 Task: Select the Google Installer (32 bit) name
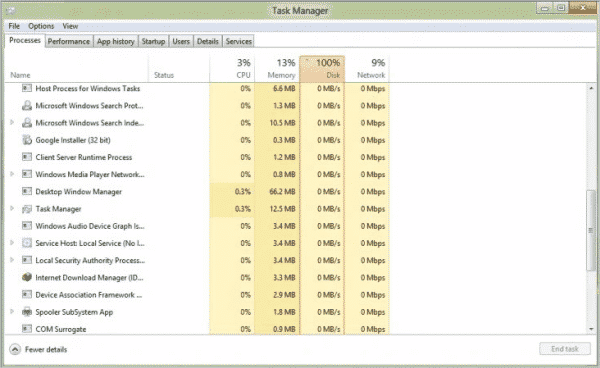pyautogui.click(x=73, y=140)
